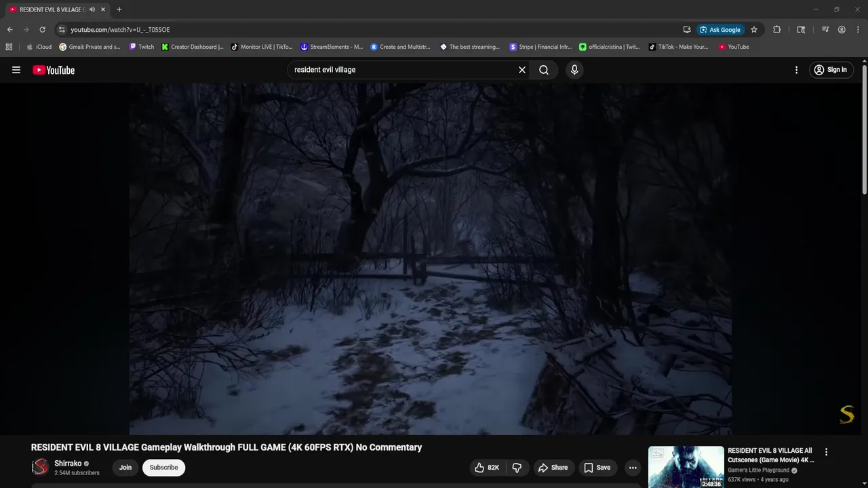Open the All Cutscenes recommended video thumbnail
Screen dimensions: 868x488
(x=686, y=467)
